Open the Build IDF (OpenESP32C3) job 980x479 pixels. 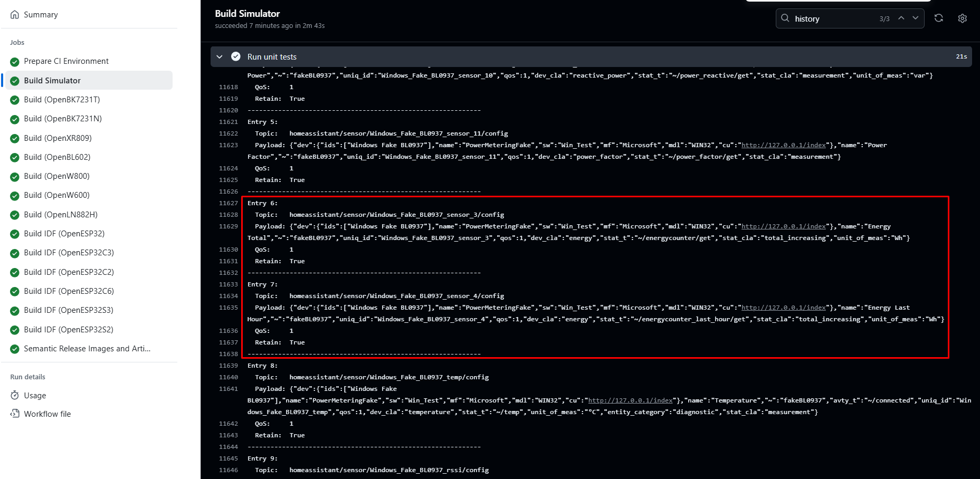69,253
